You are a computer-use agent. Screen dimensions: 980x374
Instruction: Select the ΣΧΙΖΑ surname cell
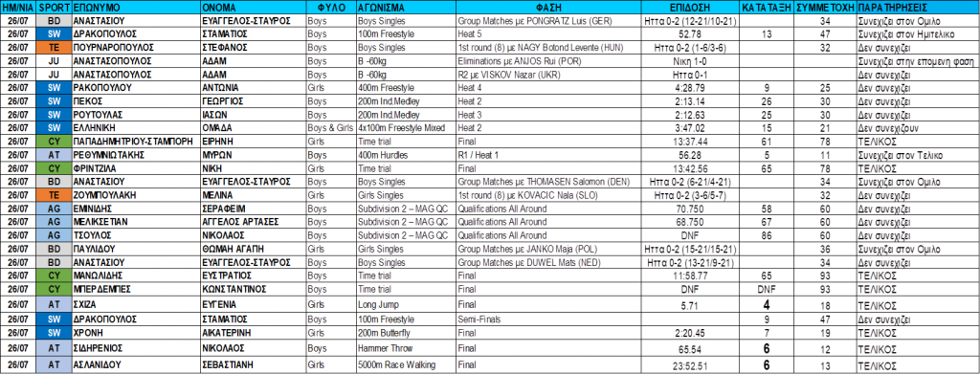136,305
